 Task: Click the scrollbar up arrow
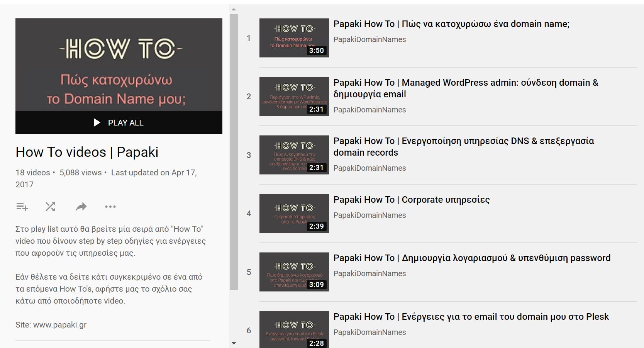coord(234,9)
